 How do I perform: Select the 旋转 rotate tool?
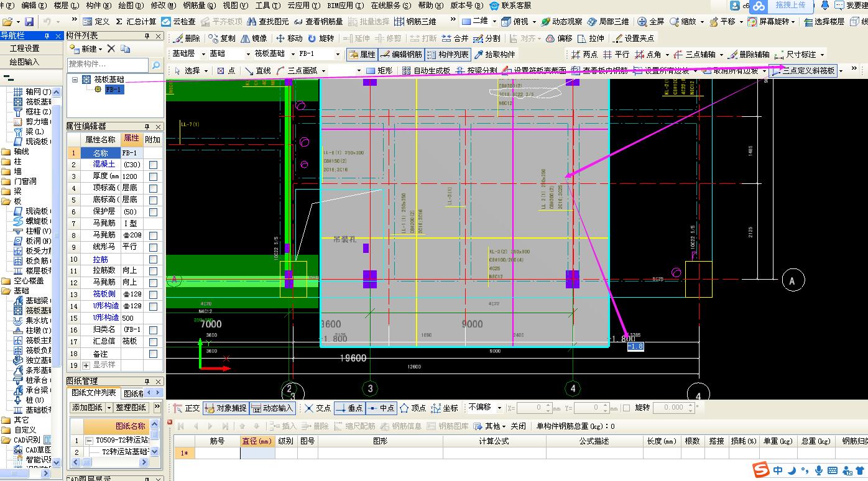[x=321, y=38]
